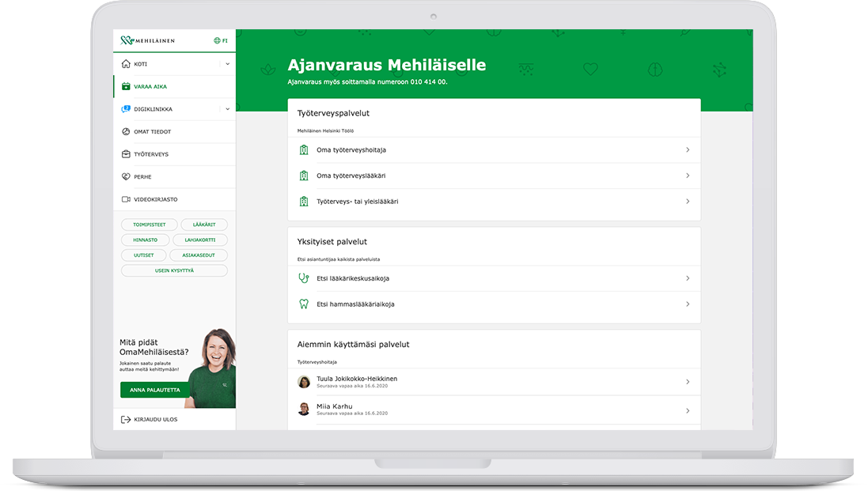Click the Ajanvaraus Mehiläiselle heading
Image resolution: width=868 pixels, height=491 pixels.
point(386,66)
